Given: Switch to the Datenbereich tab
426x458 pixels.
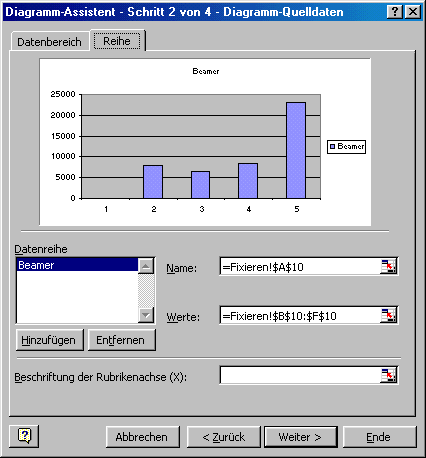Looking at the screenshot, I should coord(50,42).
